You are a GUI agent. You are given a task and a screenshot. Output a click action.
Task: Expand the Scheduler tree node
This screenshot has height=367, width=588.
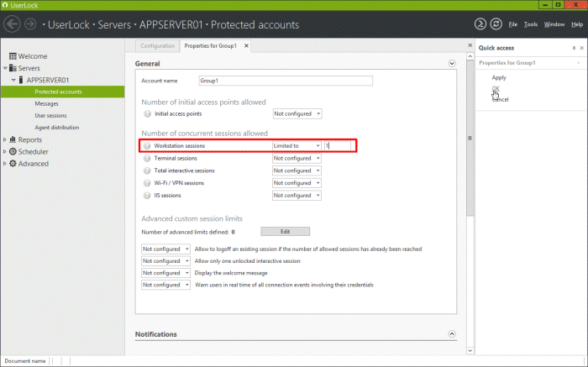point(5,152)
